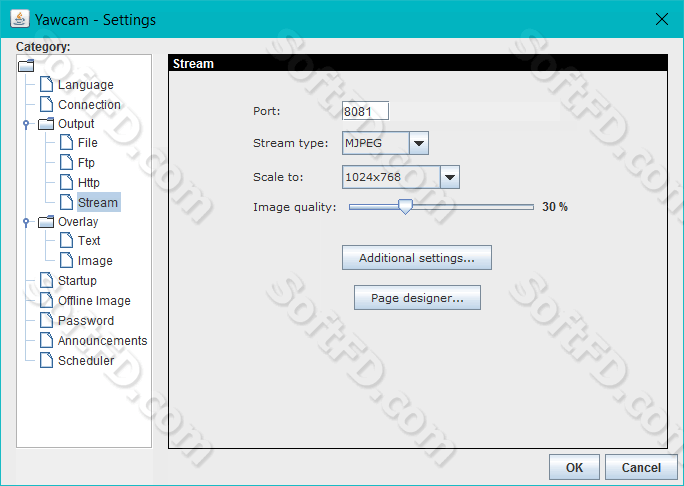Click the Image quality: label

pyautogui.click(x=295, y=207)
